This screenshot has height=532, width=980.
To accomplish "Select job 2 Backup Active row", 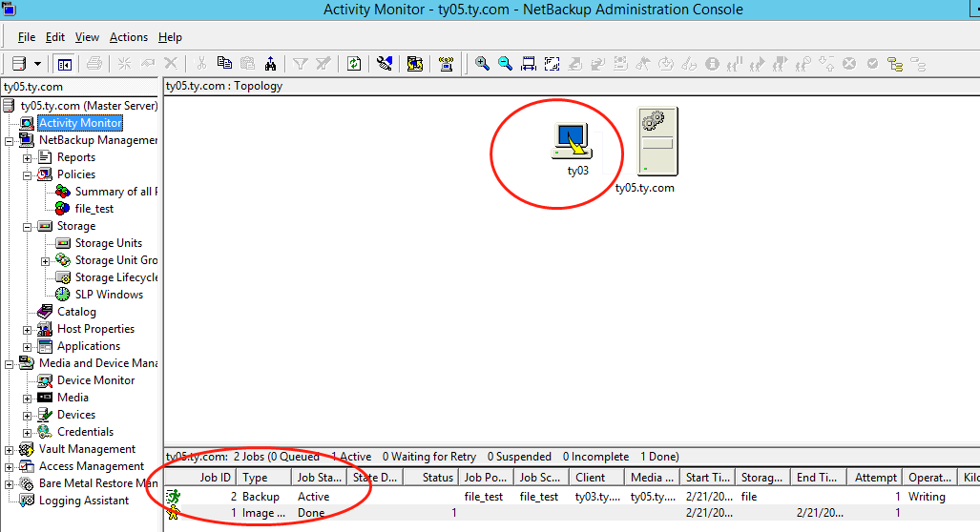I will coord(572,497).
